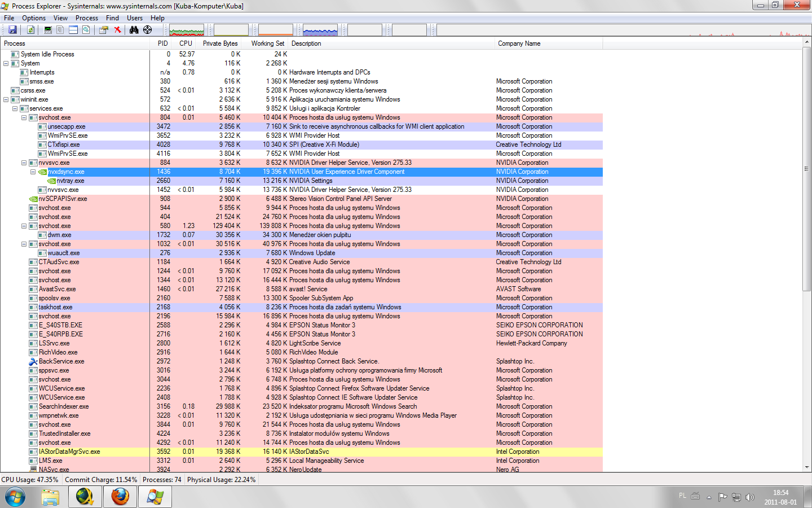Click the Save toolbar icon
This screenshot has width=812, height=508.
(x=12, y=30)
